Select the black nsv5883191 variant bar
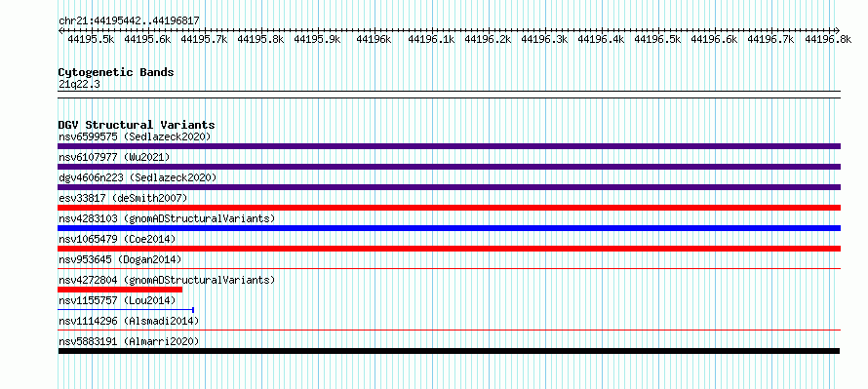This screenshot has width=868, height=389. pos(449,351)
